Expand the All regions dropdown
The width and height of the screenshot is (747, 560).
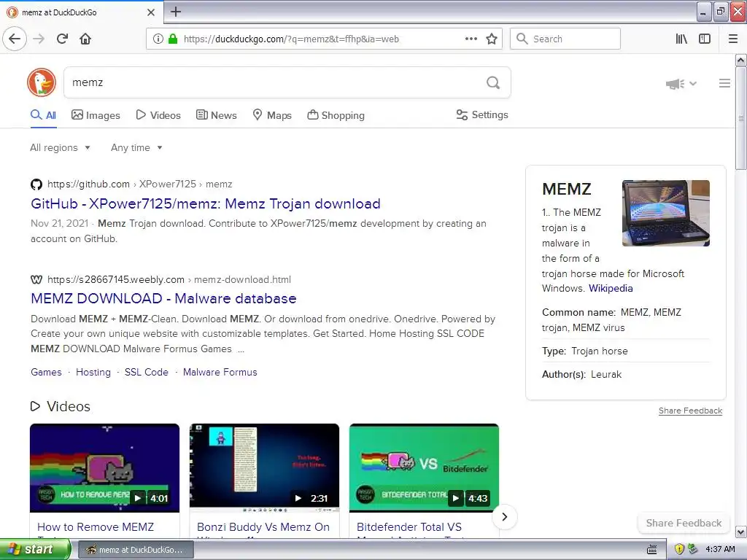click(x=60, y=147)
